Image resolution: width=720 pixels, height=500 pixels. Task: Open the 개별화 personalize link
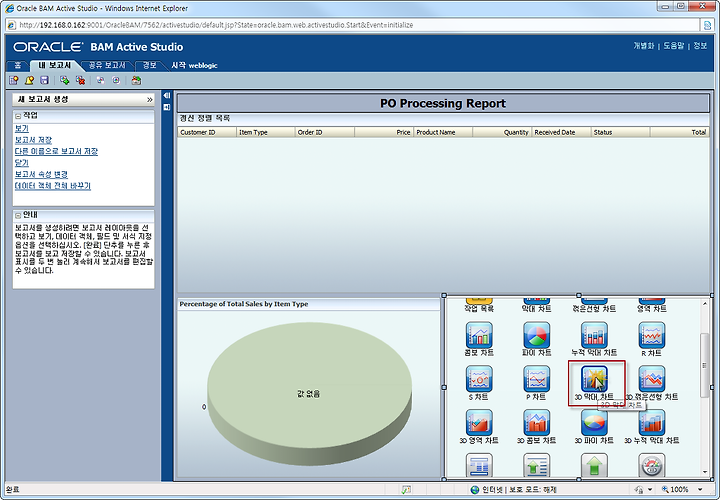(644, 46)
